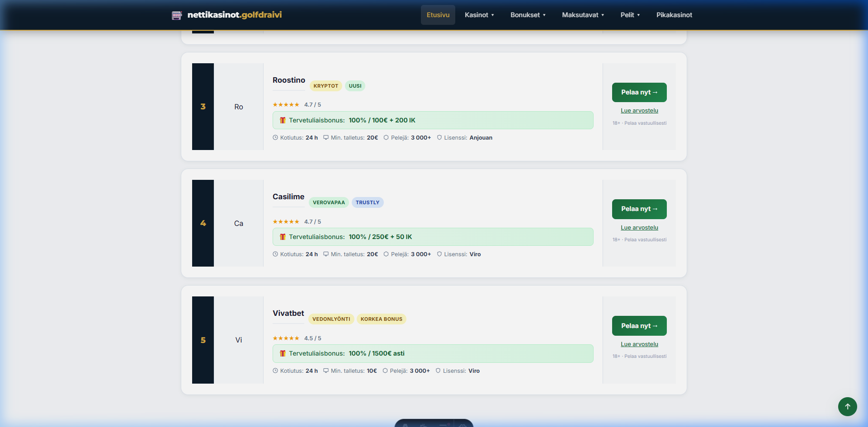The image size is (868, 427).
Task: Click the clock icon in Casilime row
Action: point(275,254)
